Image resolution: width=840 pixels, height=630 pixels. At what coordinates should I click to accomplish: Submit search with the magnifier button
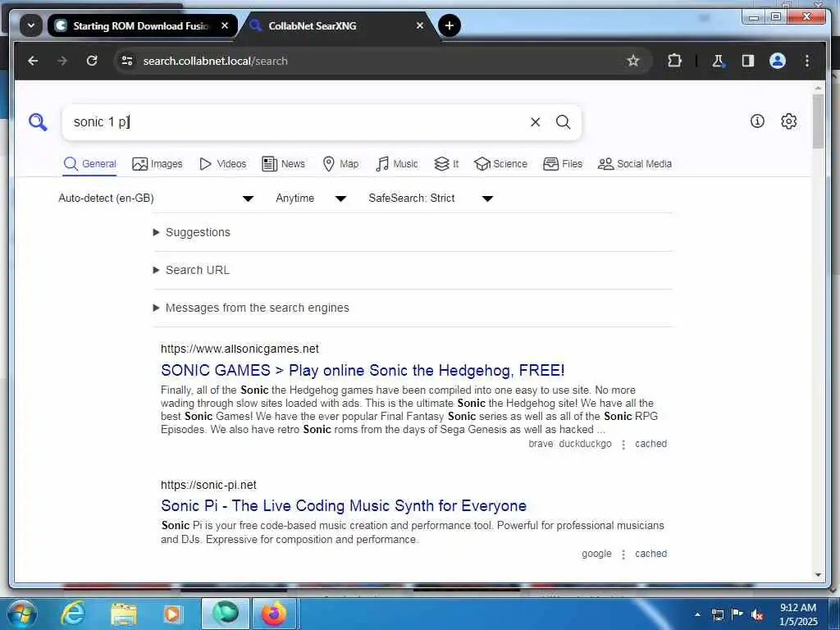pos(563,122)
